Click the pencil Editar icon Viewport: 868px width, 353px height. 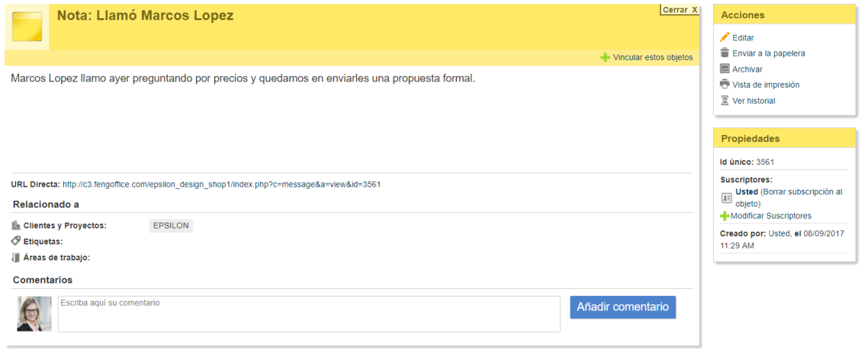(x=725, y=37)
